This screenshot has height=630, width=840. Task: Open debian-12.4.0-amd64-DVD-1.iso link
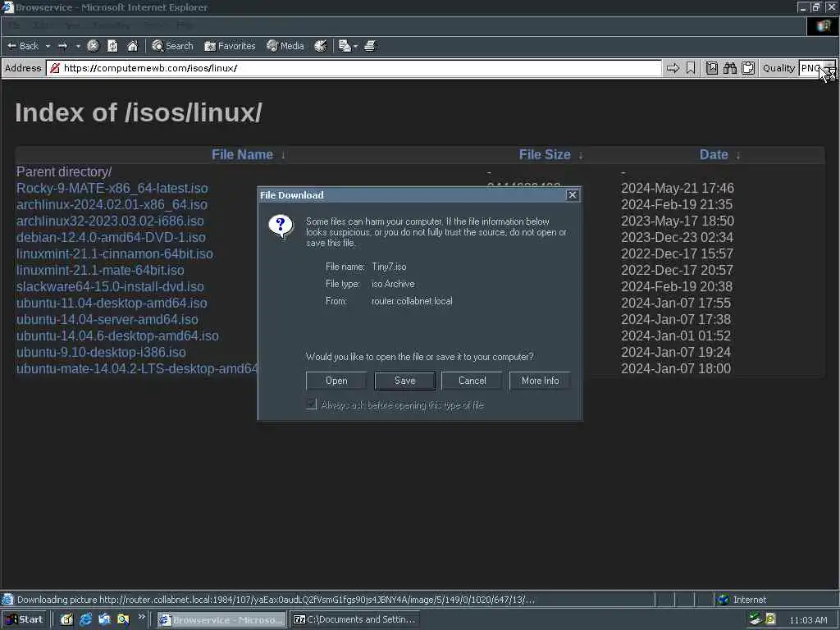pyautogui.click(x=111, y=237)
